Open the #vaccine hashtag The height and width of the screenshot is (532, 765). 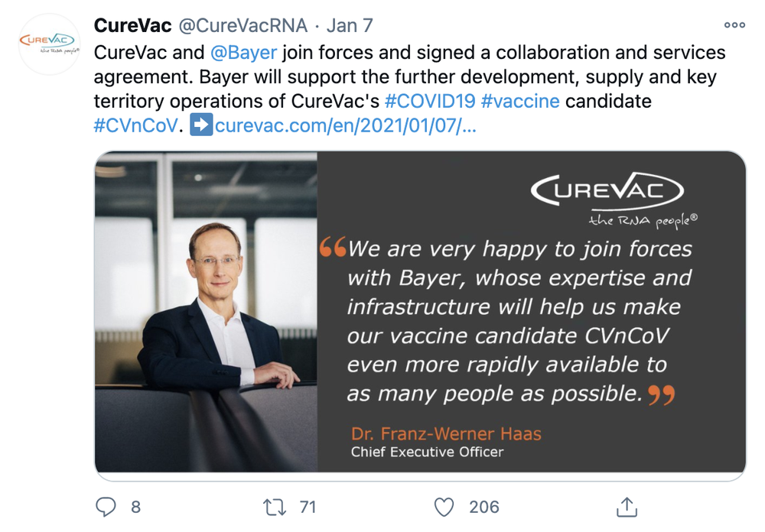pos(520,101)
